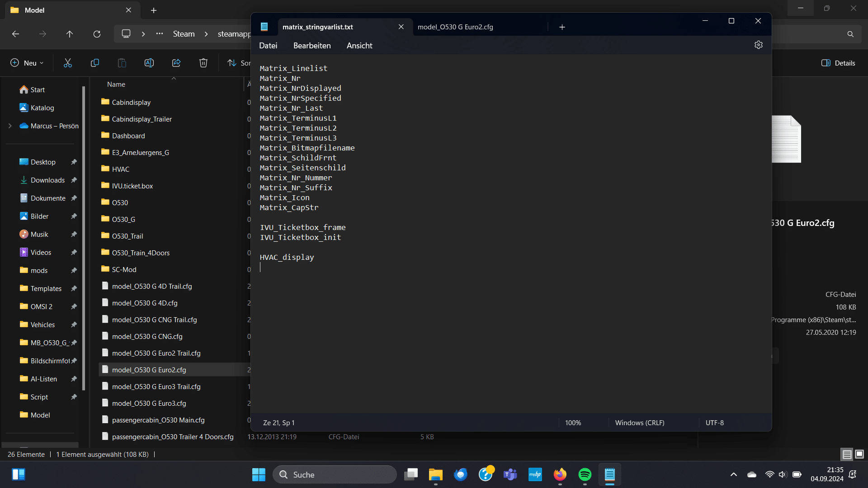Click the Explorer refresh icon
The image size is (868, 488).
coord(97,34)
